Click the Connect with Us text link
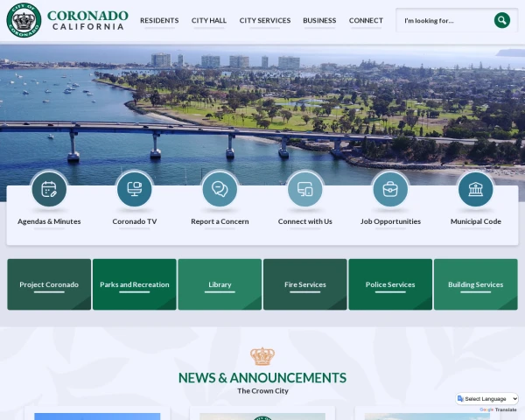The width and height of the screenshot is (525, 420). tap(305, 221)
